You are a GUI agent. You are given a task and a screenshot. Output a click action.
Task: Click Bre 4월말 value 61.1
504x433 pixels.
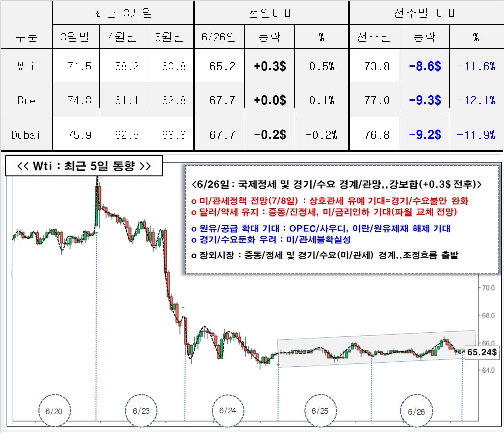click(x=127, y=100)
